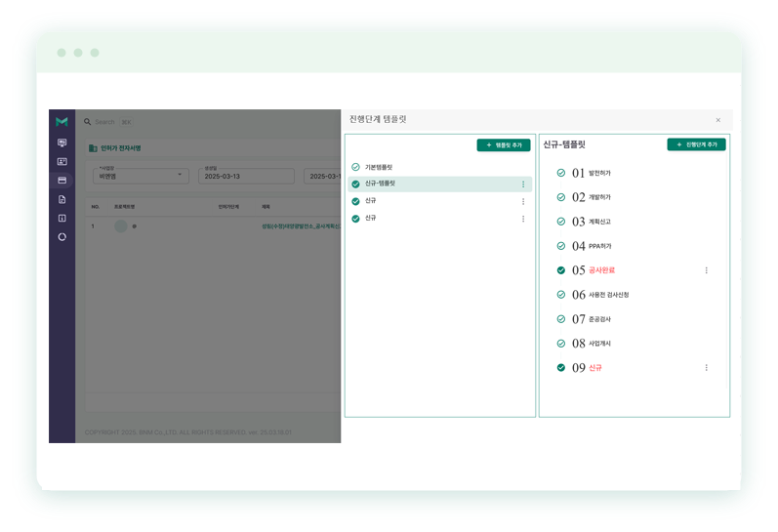This screenshot has height=532, width=778.
Task: Open the three-dot menu for 09 신규
Action: point(706,368)
